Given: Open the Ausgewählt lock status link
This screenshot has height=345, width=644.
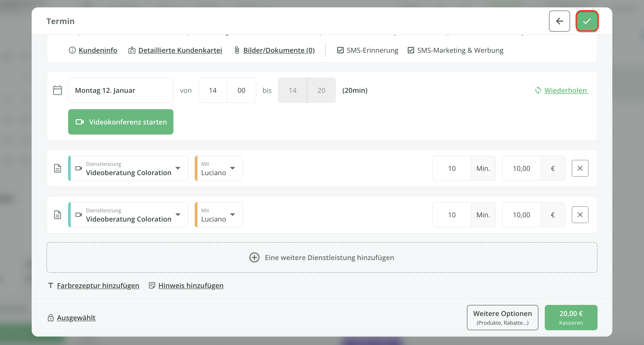Looking at the screenshot, I should point(76,318).
